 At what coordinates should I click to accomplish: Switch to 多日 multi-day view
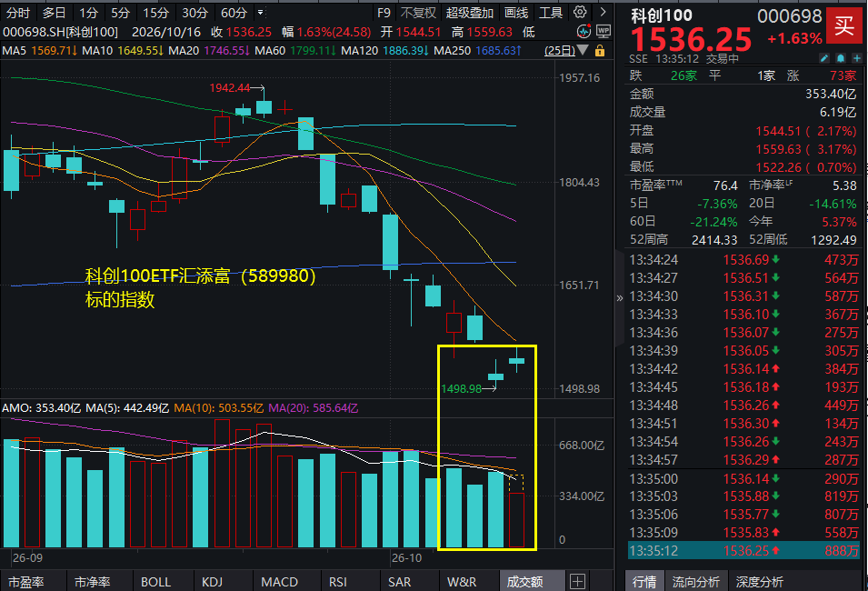pos(54,13)
